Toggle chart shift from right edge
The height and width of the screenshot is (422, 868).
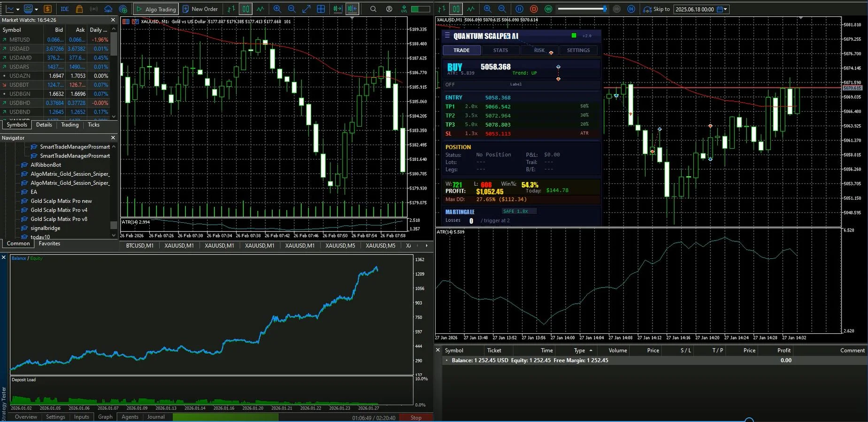tap(352, 8)
